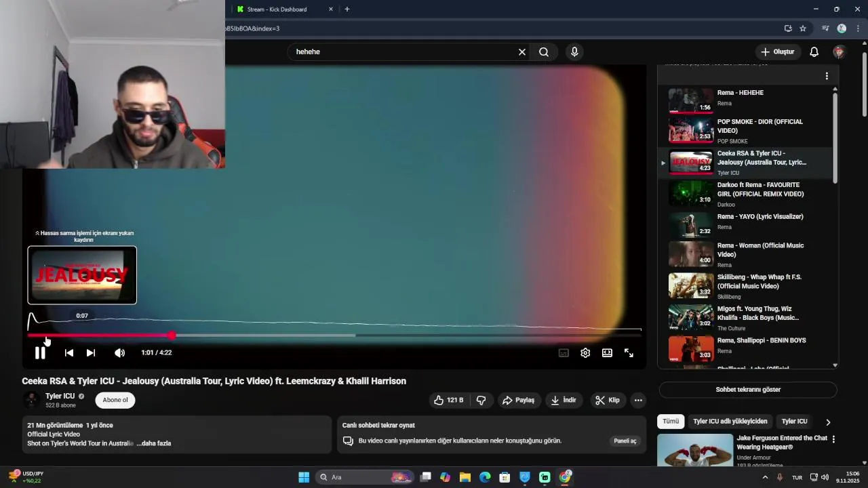This screenshot has height=488, width=868.
Task: Select the Tümü filter chip
Action: (671, 422)
